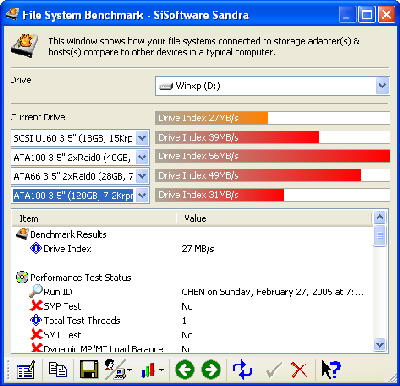This screenshot has width=400, height=386.
Task: Click the selected ATA100 120GB text field
Action: pyautogui.click(x=73, y=195)
